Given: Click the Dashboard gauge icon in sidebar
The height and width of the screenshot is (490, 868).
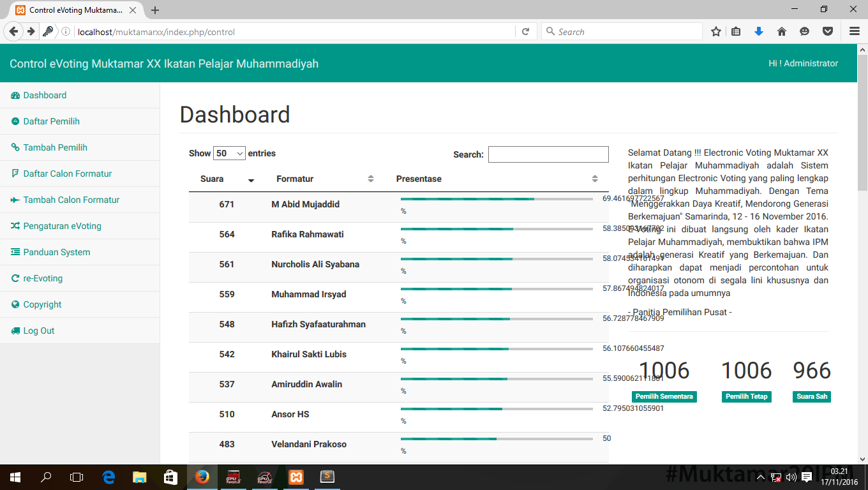Looking at the screenshot, I should click(15, 96).
